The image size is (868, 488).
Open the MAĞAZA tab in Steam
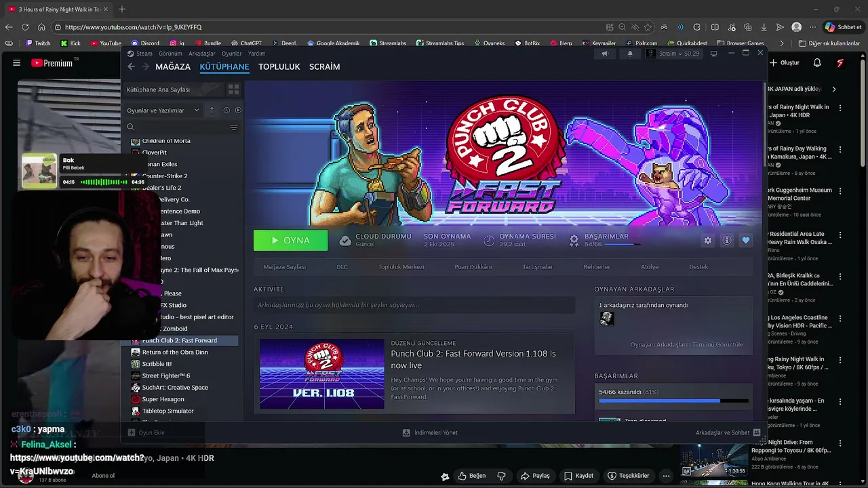pos(173,67)
